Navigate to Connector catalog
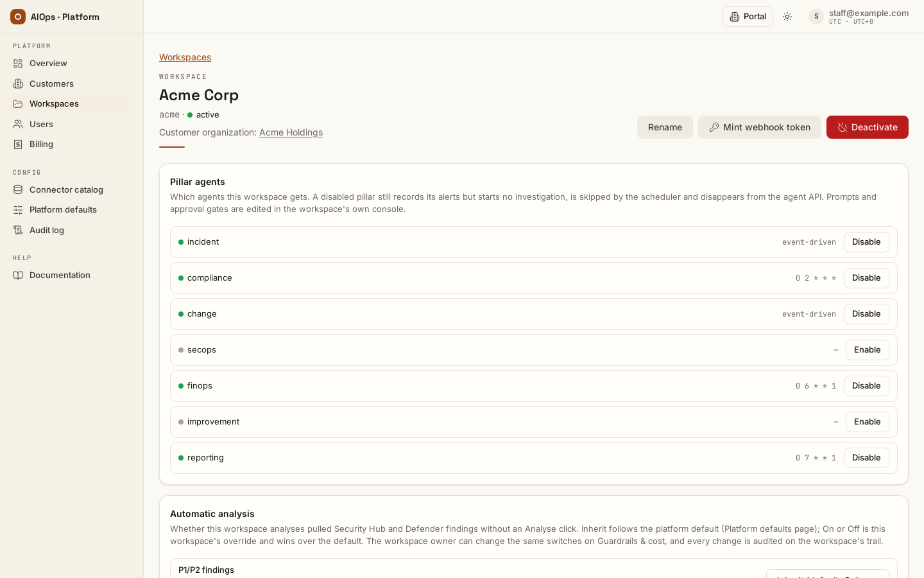The width and height of the screenshot is (924, 578). 72,189
